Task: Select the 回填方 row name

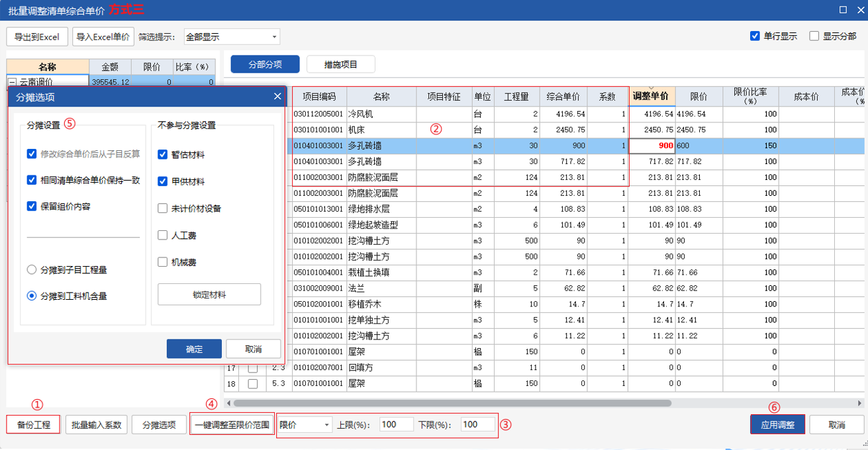Action: coord(381,367)
